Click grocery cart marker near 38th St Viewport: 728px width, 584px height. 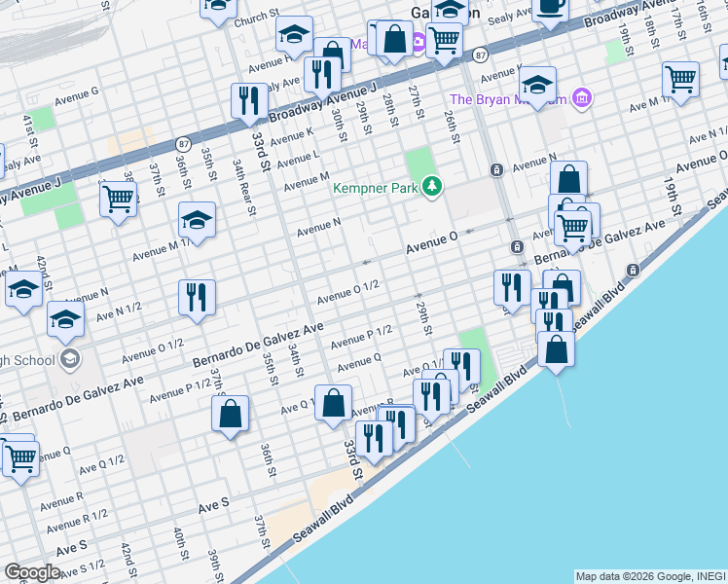(118, 202)
